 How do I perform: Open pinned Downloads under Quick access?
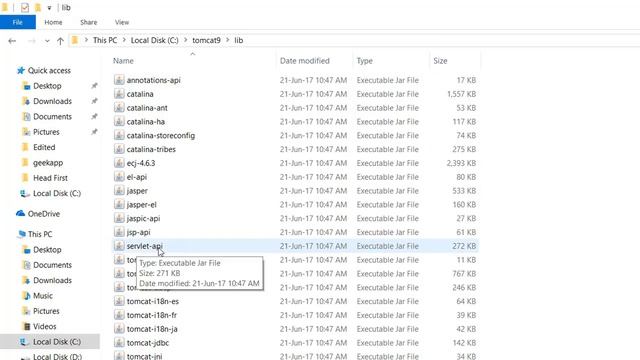[x=52, y=101]
